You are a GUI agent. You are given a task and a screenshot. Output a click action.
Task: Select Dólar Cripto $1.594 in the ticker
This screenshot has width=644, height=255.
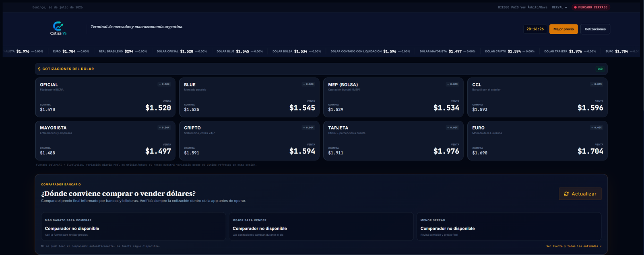coord(510,51)
